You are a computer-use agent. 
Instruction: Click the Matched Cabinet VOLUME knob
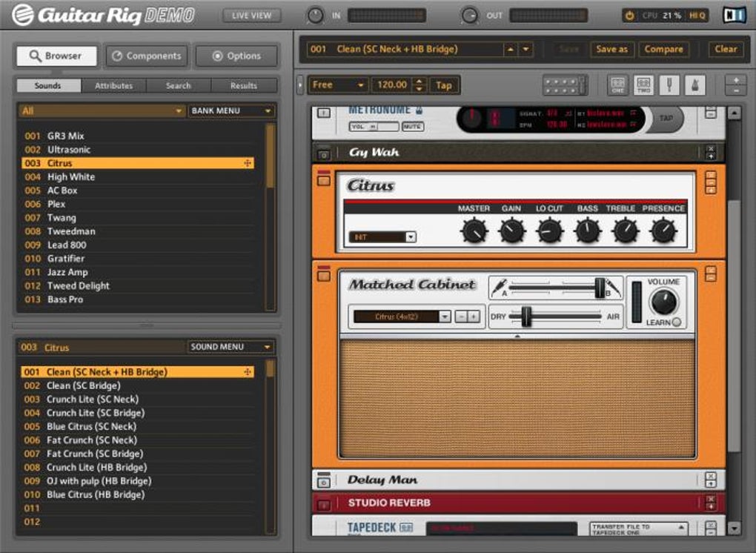pos(664,302)
